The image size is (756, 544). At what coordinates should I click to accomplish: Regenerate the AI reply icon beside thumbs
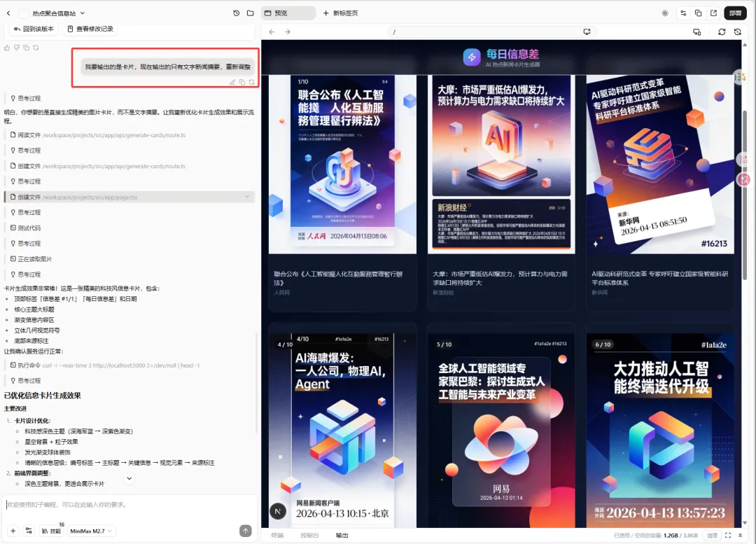click(x=36, y=48)
